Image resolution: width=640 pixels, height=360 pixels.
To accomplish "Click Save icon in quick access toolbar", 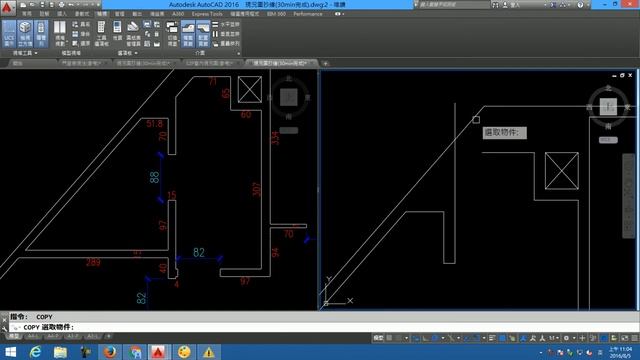I will 42,5.
